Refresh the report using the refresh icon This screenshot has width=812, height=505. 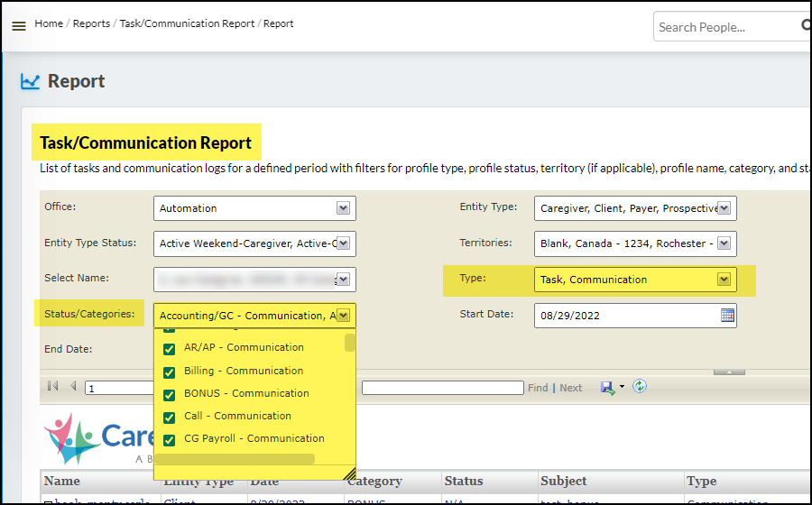[640, 387]
